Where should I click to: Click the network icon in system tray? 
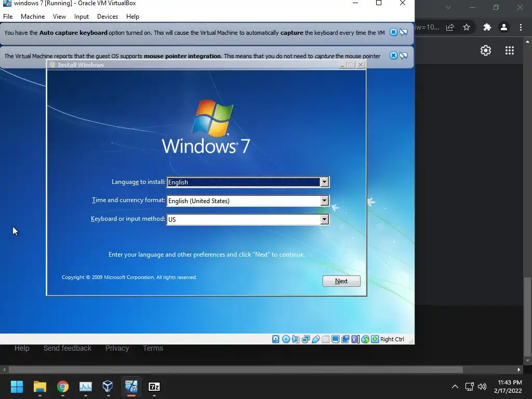[x=470, y=387]
